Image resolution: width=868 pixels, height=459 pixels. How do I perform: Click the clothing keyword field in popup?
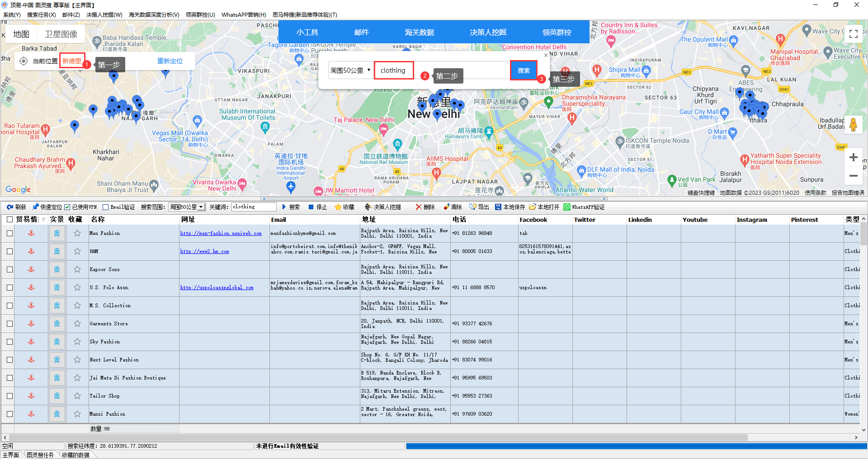(394, 70)
